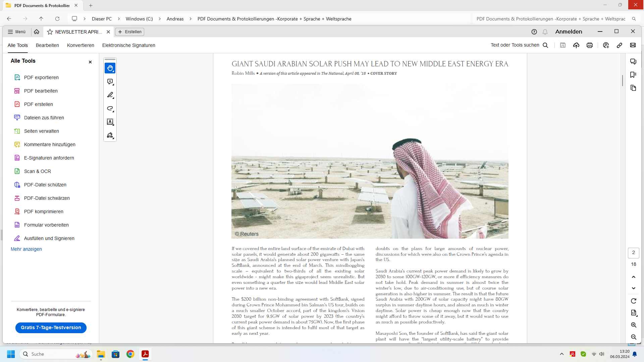Viewport: 644px width, 362px height.
Task: Open the Elektronische Signaturen tab
Action: (129, 45)
